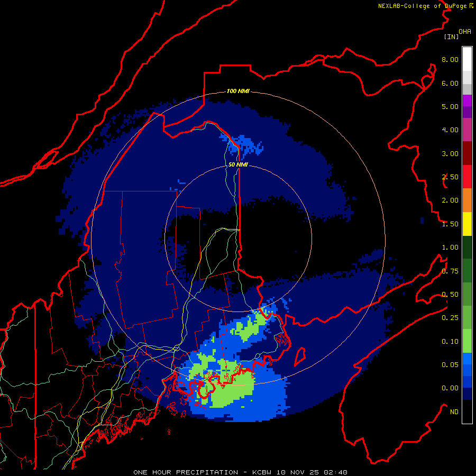476x476 pixels.
Task: Click the 0.05 legend value
Action: click(x=450, y=365)
